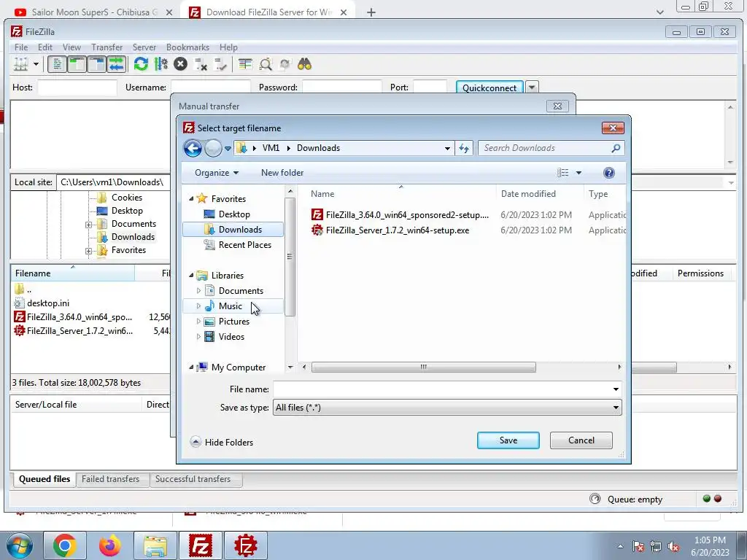Expand the Music library node
Image resolution: width=747 pixels, height=560 pixels.
coord(198,306)
